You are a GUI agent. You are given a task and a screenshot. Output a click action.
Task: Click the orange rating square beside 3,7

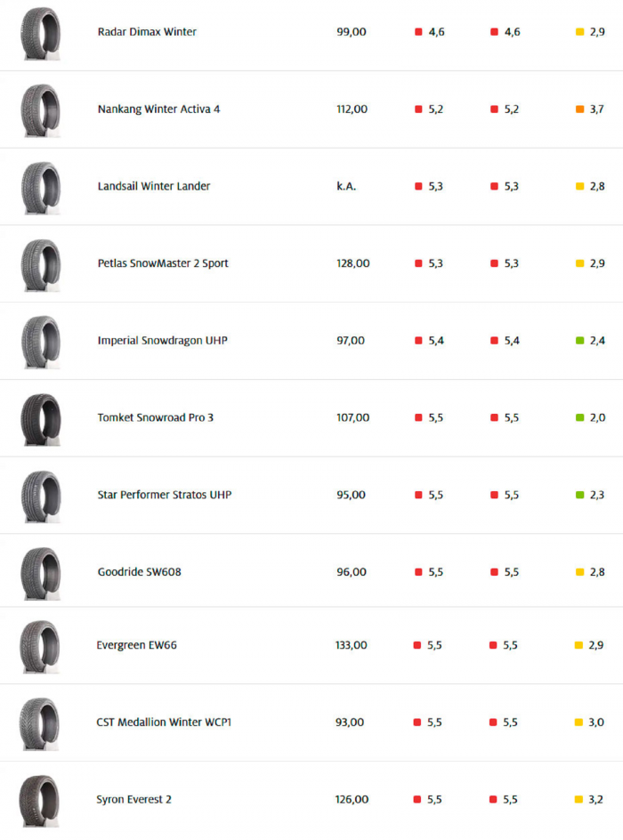pyautogui.click(x=580, y=109)
